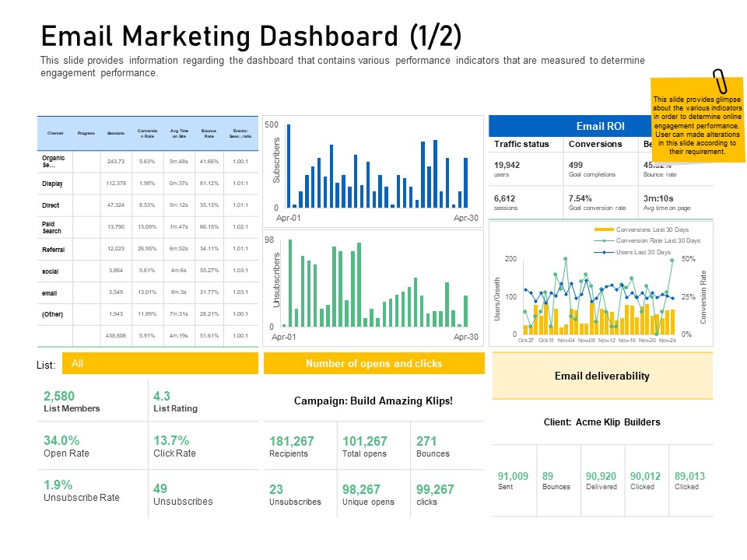Select the email channel row label
Viewport: 747px width, 560px height.
[49, 293]
